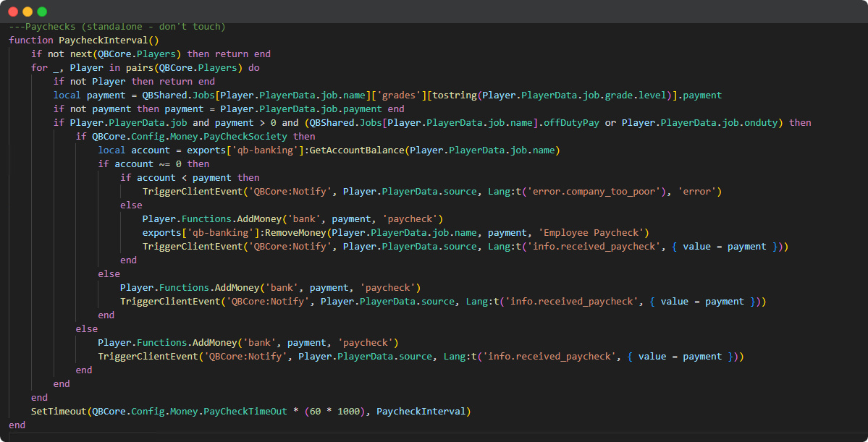The width and height of the screenshot is (868, 442).
Task: Close the code window with the red button
Action: click(x=13, y=12)
